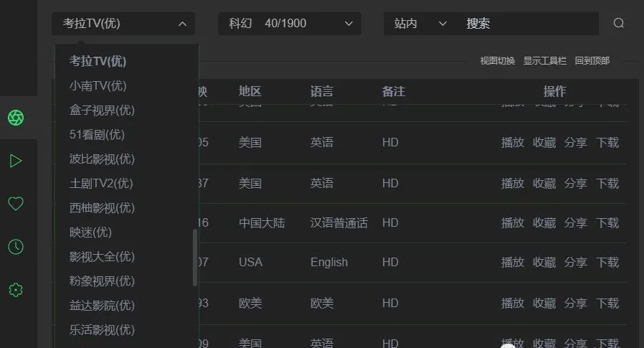Screen dimensions: 644x348
Task: Expand the 科幻 40/1900 category dropdown
Action: coord(290,24)
